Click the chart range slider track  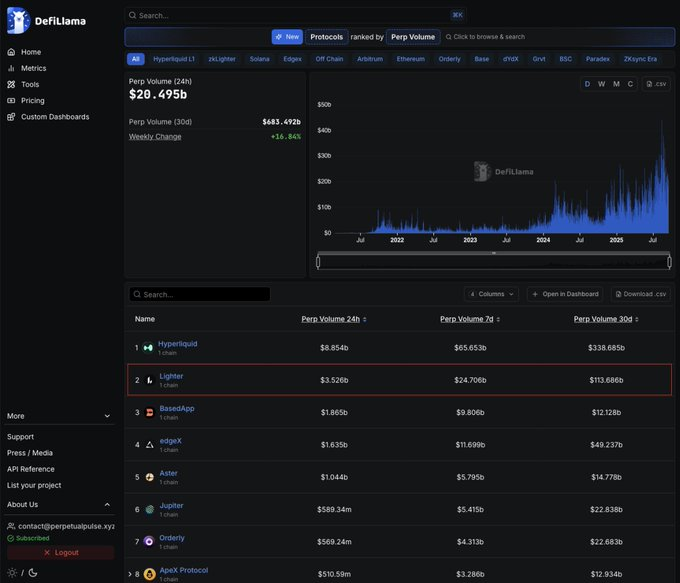tap(494, 262)
